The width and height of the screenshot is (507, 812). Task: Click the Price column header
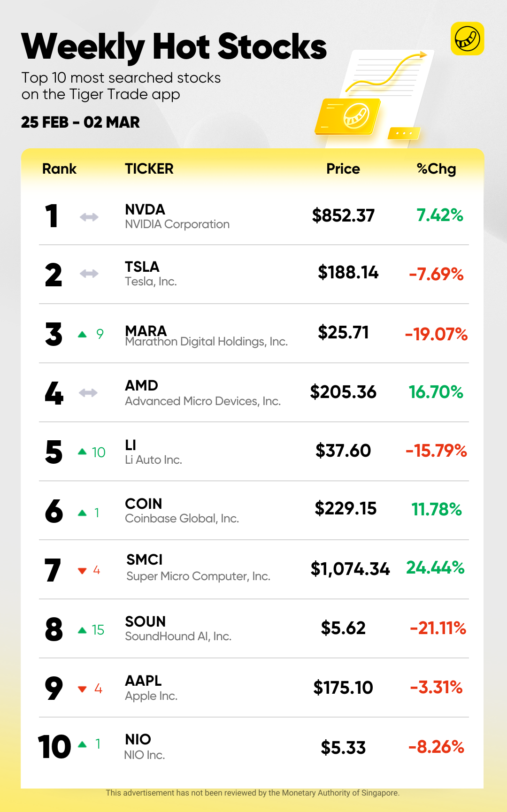343,169
